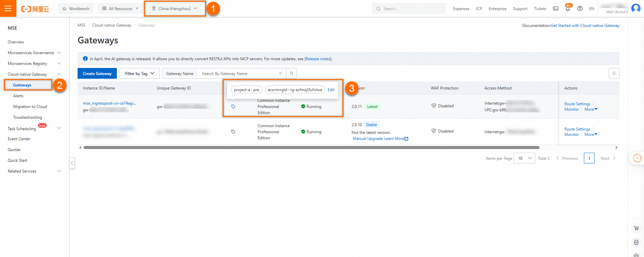Open mse_ingresspost gateway instance link
This screenshot has width=644, height=257.
tap(109, 103)
